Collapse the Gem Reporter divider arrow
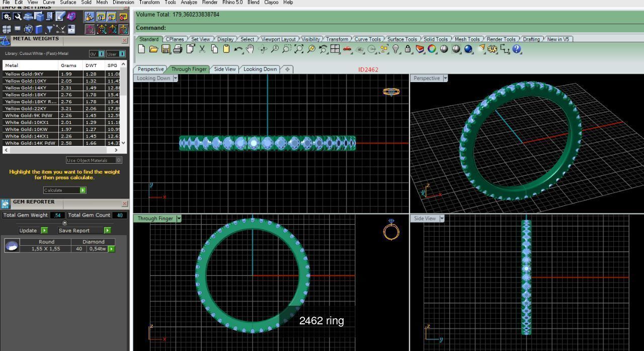 (64, 223)
